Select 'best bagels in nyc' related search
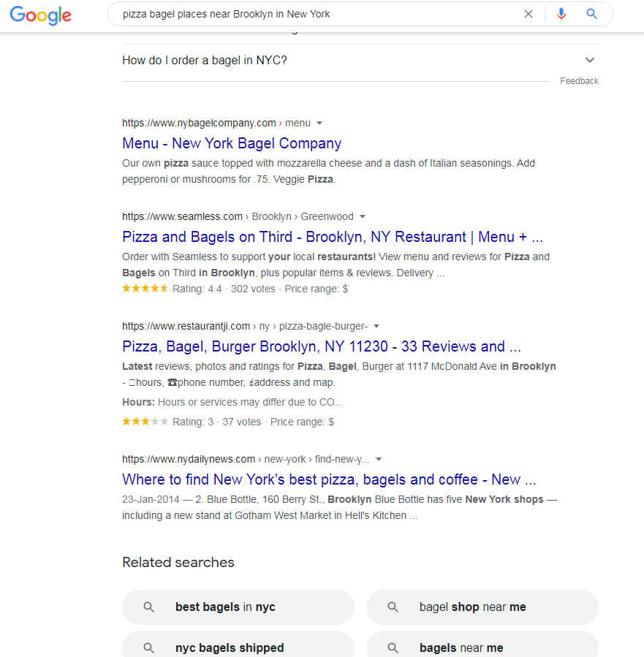 tap(238, 607)
